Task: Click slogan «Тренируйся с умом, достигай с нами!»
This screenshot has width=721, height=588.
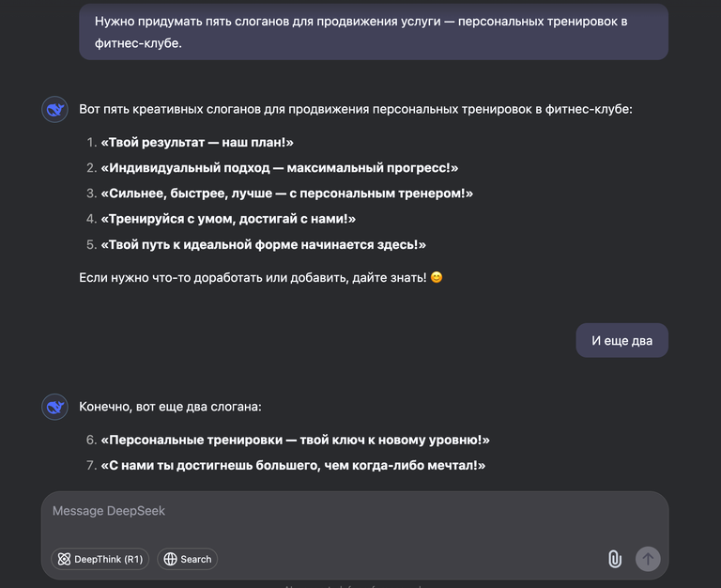Action: (228, 219)
